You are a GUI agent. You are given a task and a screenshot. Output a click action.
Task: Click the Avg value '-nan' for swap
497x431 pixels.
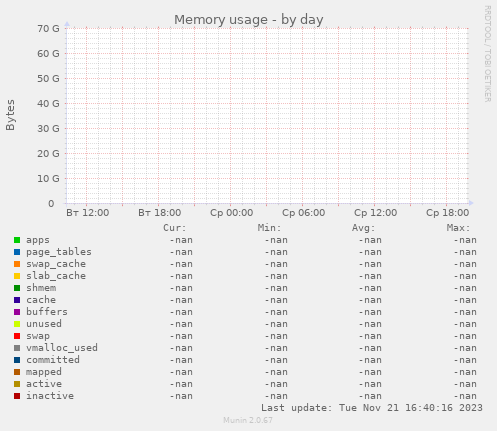pos(370,336)
